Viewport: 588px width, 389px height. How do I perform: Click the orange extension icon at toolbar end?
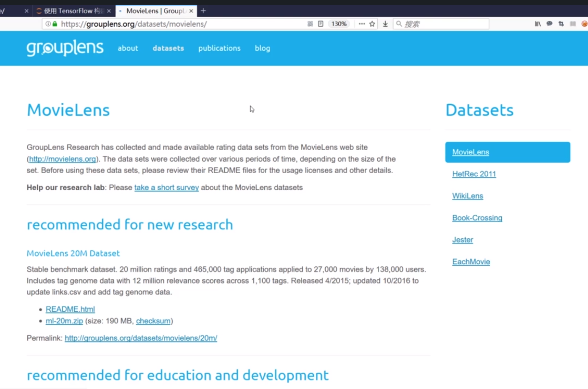(584, 24)
